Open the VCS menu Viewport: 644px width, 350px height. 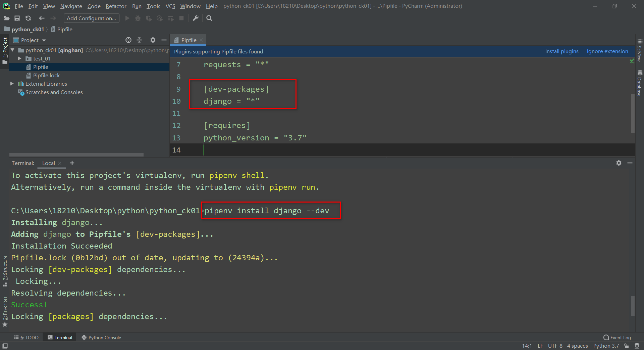point(170,6)
